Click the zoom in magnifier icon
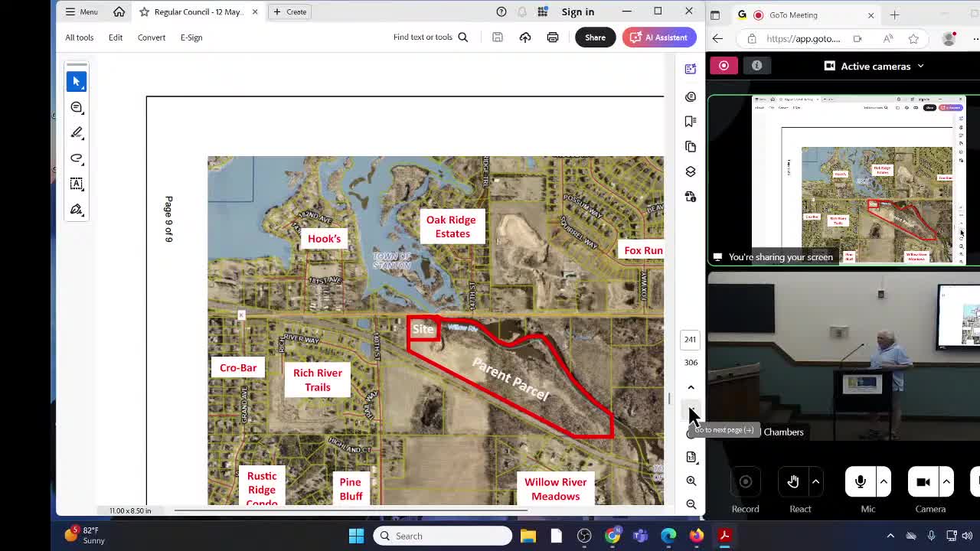Viewport: 980px width, 551px height. click(691, 481)
